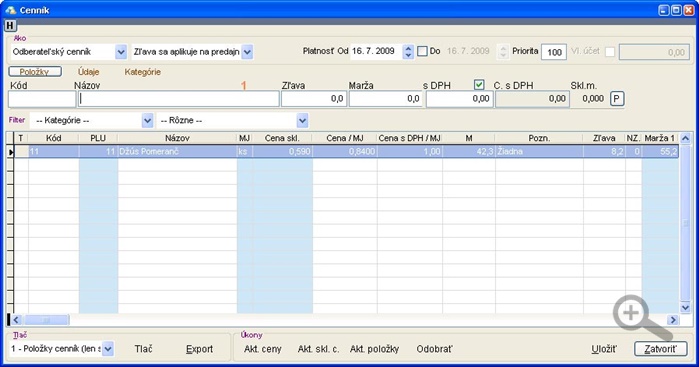Click the 0,590 stock price cell
The height and width of the screenshot is (367, 699).
(282, 152)
